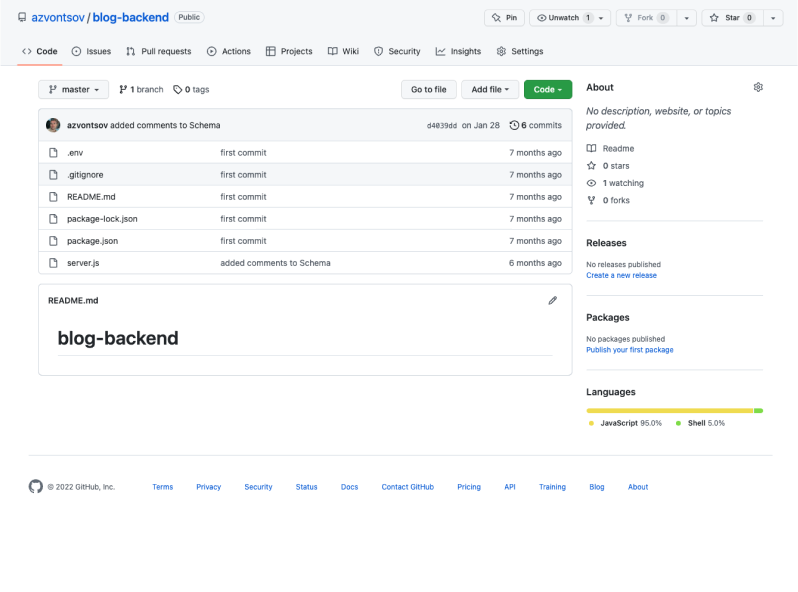Viewport: 798px width, 592px height.
Task: Click the yellow JavaScript language bar segment
Action: click(x=670, y=410)
